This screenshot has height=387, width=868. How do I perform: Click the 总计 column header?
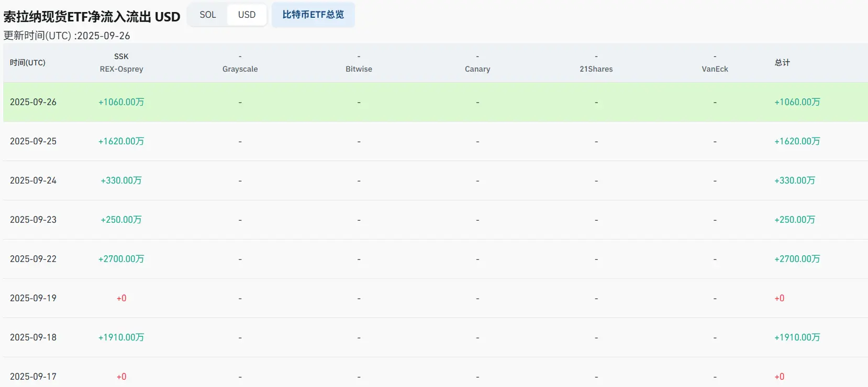(782, 63)
